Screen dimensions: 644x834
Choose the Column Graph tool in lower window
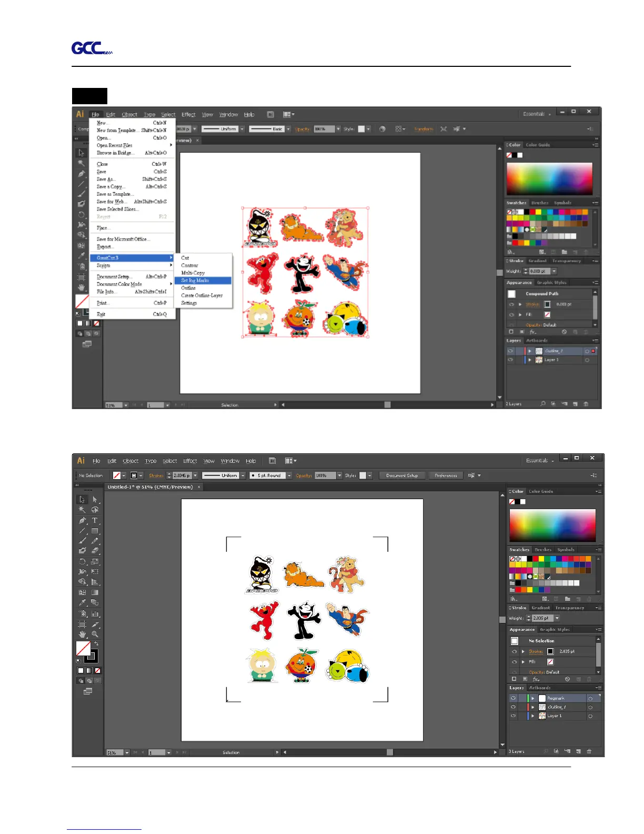point(95,613)
